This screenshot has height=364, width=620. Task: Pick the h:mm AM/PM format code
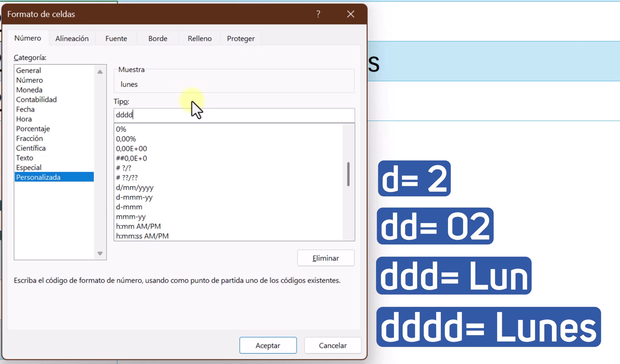pos(138,226)
